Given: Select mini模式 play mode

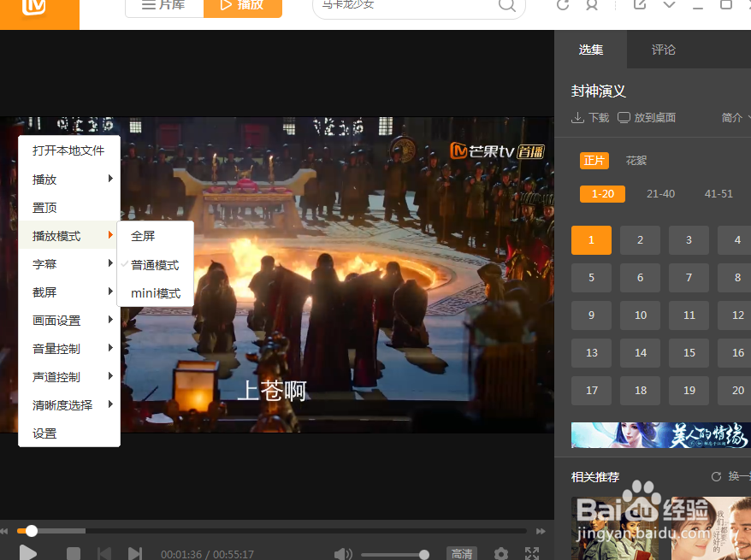Looking at the screenshot, I should pos(155,292).
